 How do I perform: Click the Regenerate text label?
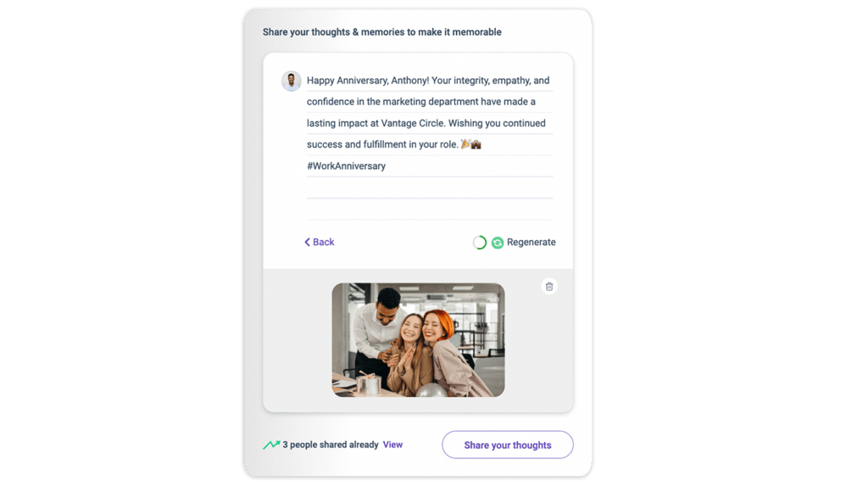coord(531,242)
